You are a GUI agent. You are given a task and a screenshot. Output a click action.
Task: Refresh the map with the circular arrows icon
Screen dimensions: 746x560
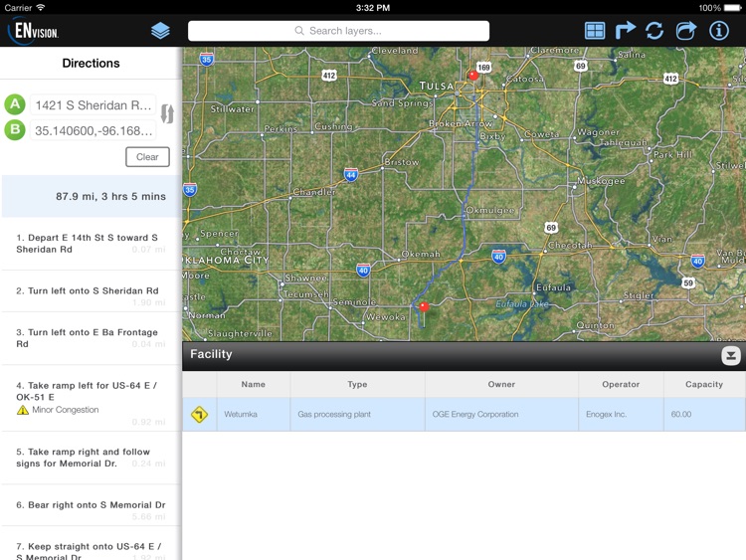[x=654, y=31]
